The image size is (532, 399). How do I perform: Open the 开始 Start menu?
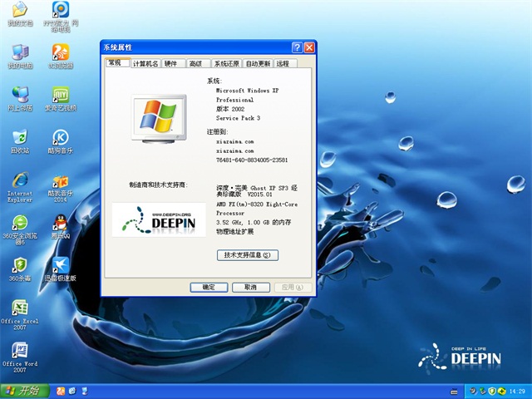click(23, 390)
